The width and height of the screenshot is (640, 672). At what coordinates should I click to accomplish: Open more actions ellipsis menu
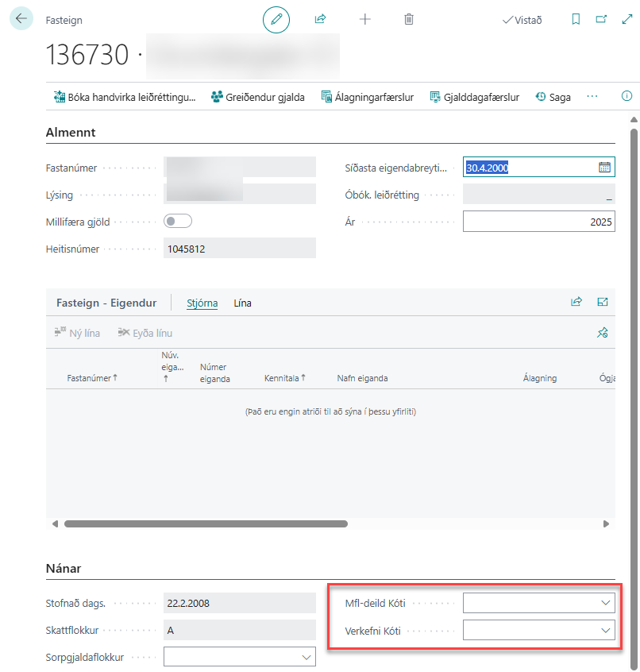tap(592, 96)
